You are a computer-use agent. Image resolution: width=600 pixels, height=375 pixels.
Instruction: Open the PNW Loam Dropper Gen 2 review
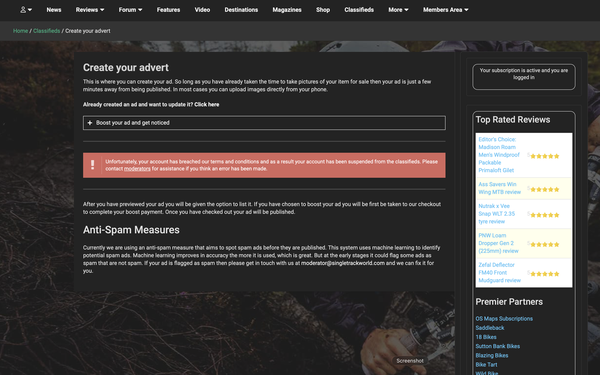click(498, 243)
